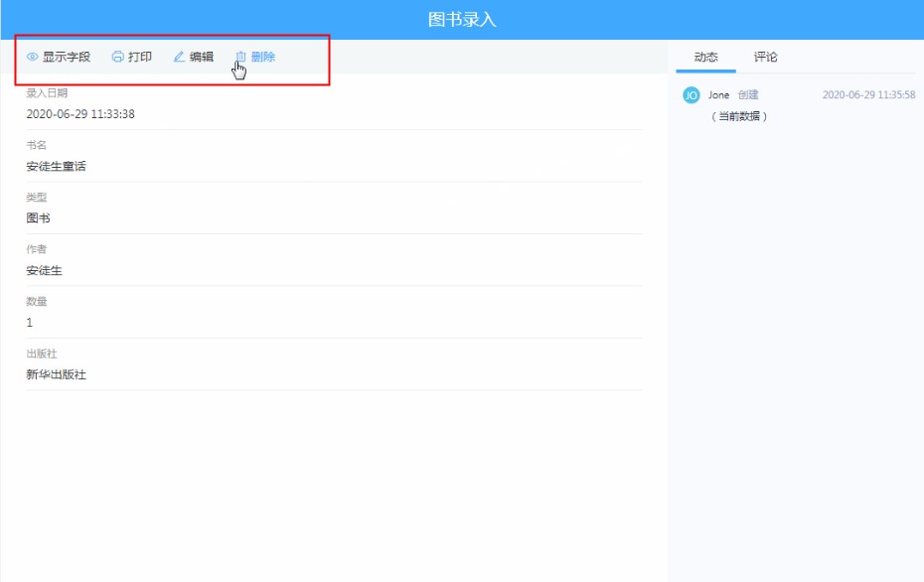Choose the 编辑 text label
The image size is (924, 582).
coord(202,58)
